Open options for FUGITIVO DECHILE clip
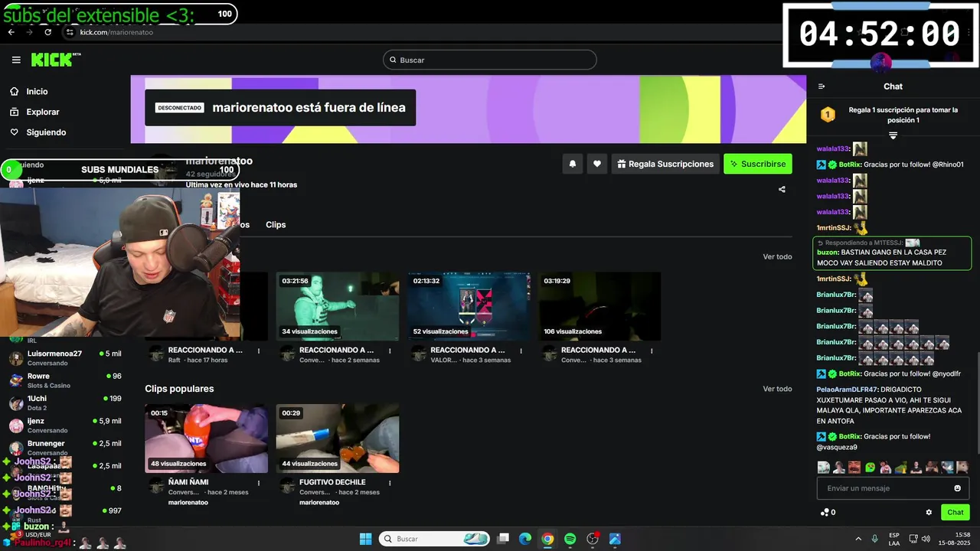The width and height of the screenshot is (980, 551). 390,483
